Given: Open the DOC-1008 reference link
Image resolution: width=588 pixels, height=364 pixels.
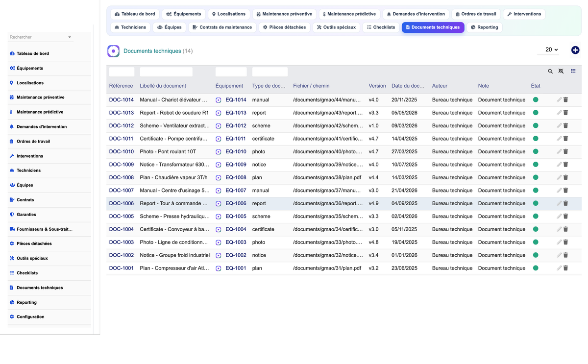Looking at the screenshot, I should (x=122, y=177).
